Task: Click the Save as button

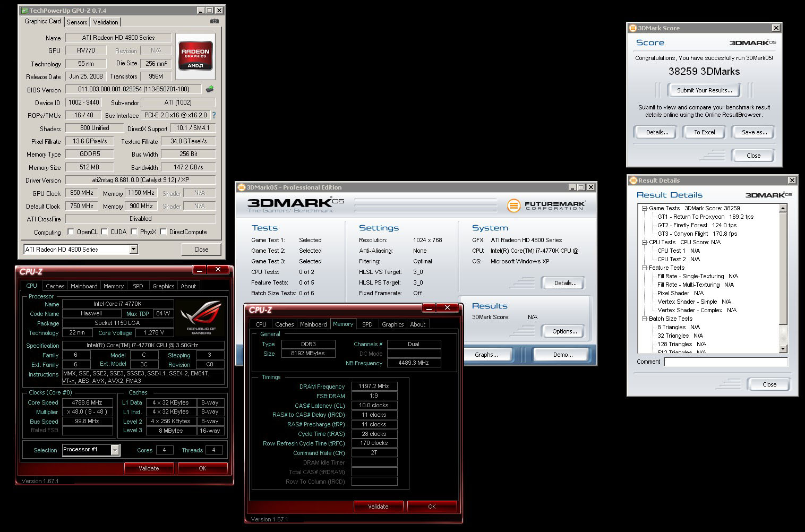Action: pyautogui.click(x=754, y=132)
